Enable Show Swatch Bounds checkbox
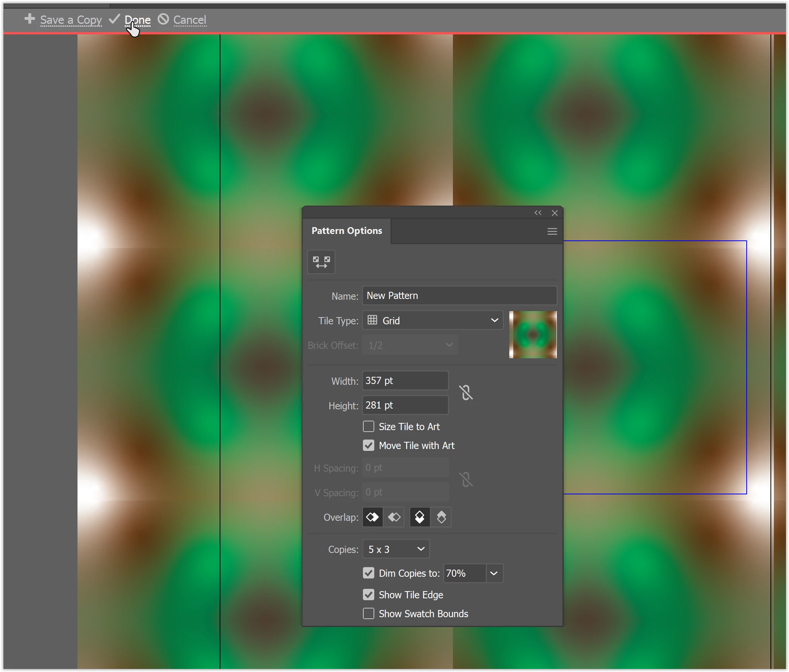 (368, 614)
